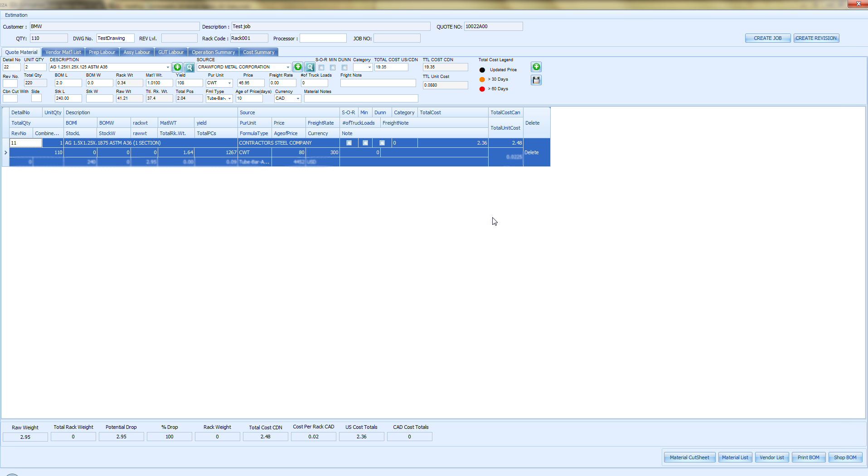
Task: Click the floppy disk save icon
Action: click(x=536, y=80)
